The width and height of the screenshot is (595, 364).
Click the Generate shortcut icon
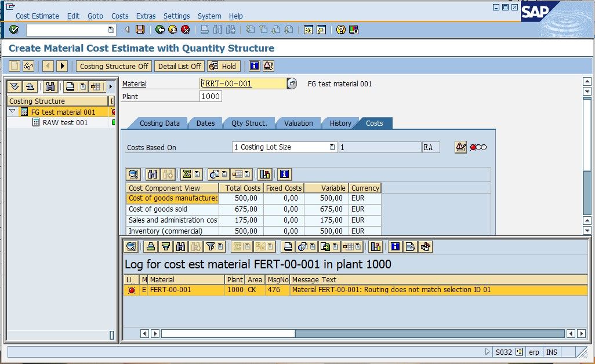coord(321,30)
